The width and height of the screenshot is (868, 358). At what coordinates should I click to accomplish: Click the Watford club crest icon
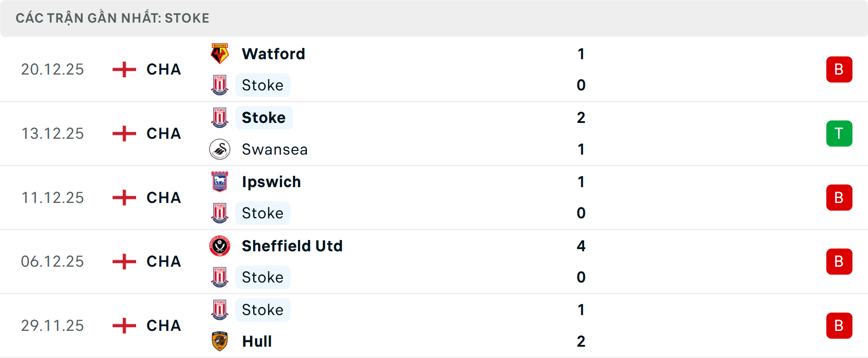pos(220,54)
